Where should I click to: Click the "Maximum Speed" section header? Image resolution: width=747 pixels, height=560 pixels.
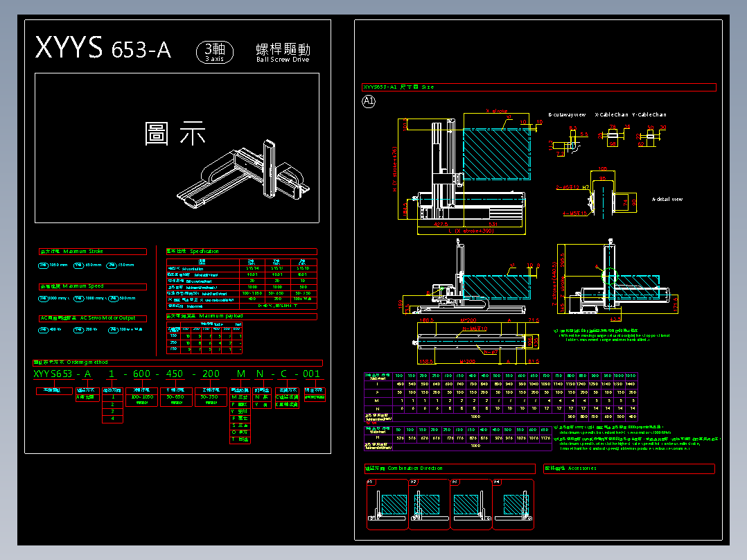[x=92, y=286]
